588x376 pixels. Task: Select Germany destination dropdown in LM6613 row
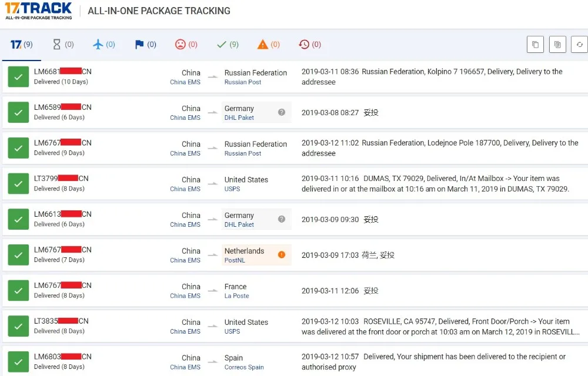[x=256, y=219]
